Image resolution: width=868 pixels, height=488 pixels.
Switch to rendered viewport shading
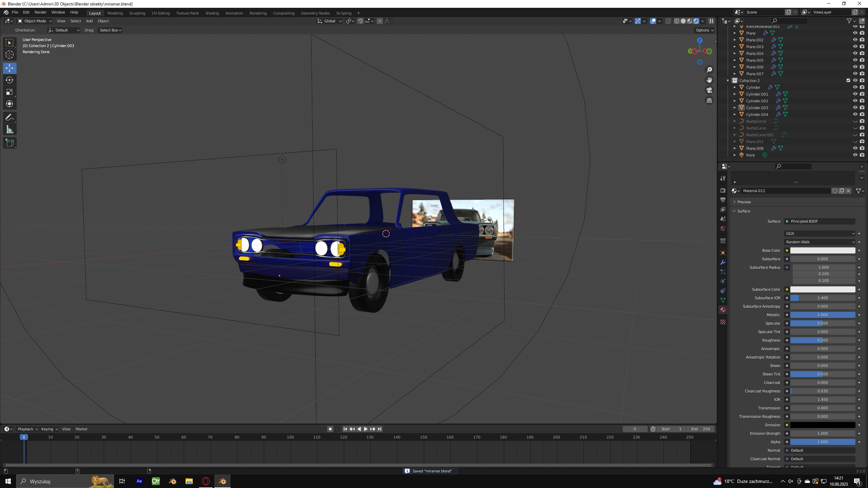(696, 21)
